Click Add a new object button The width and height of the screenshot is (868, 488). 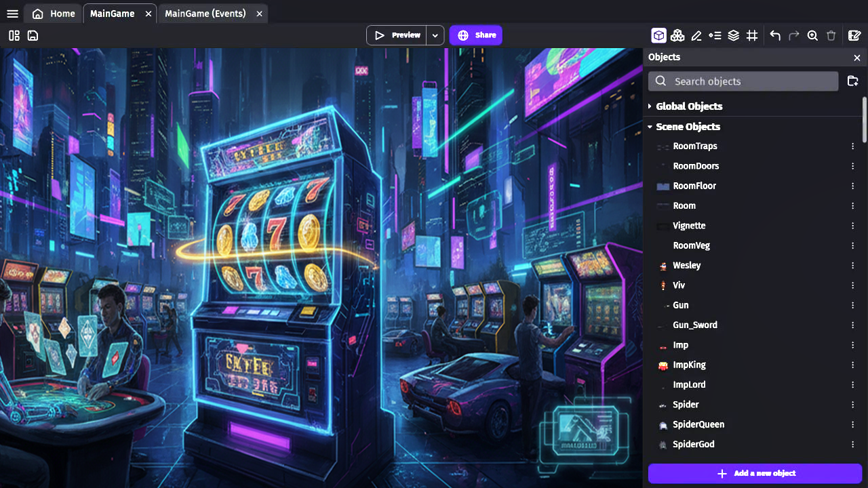[755, 473]
